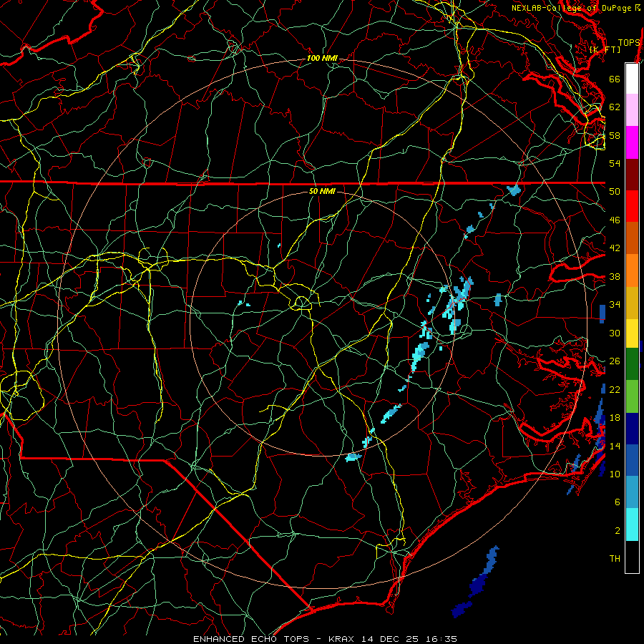Viewport: 644px width, 644px height.
Task: Click the K FT units label
Action: [605, 49]
